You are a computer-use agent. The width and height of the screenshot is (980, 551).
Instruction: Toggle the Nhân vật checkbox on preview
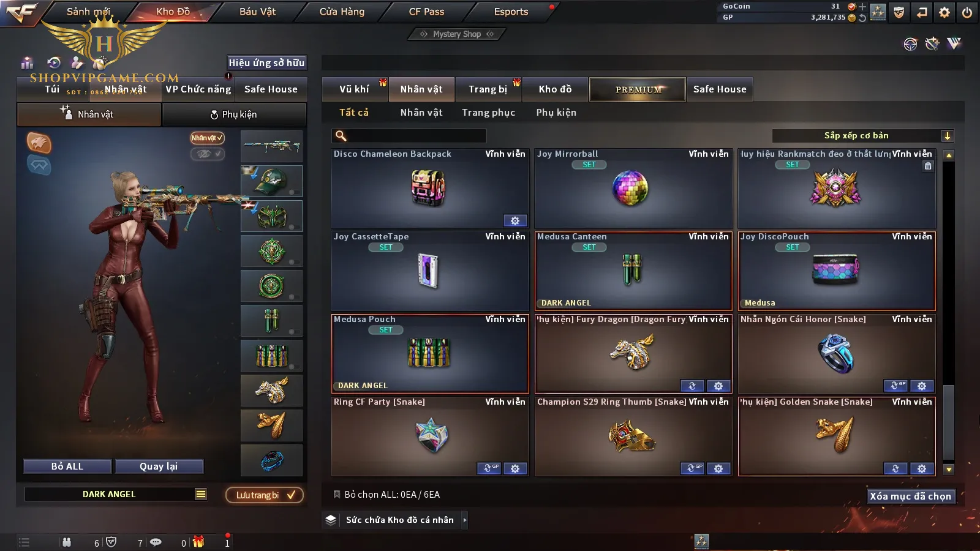[x=207, y=138]
